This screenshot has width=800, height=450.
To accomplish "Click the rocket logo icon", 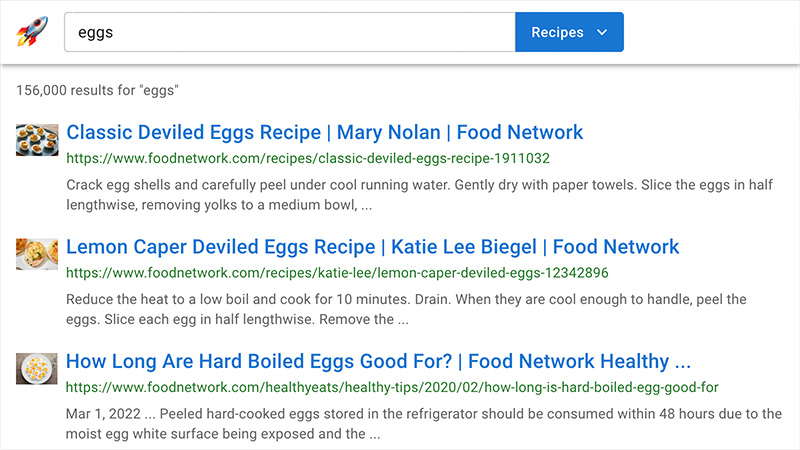I will click(32, 32).
